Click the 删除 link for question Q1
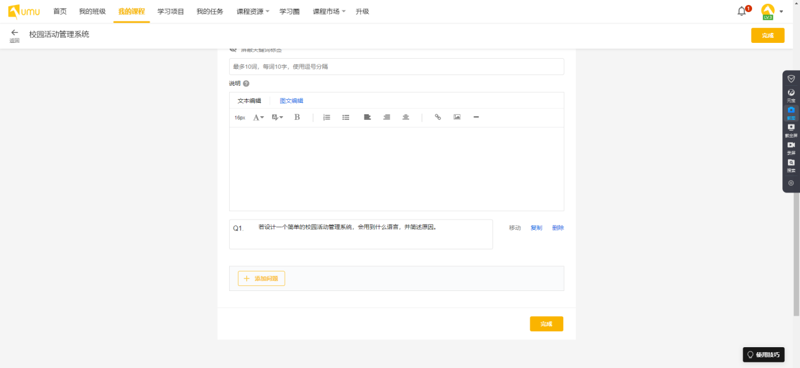The image size is (800, 368). [x=558, y=228]
